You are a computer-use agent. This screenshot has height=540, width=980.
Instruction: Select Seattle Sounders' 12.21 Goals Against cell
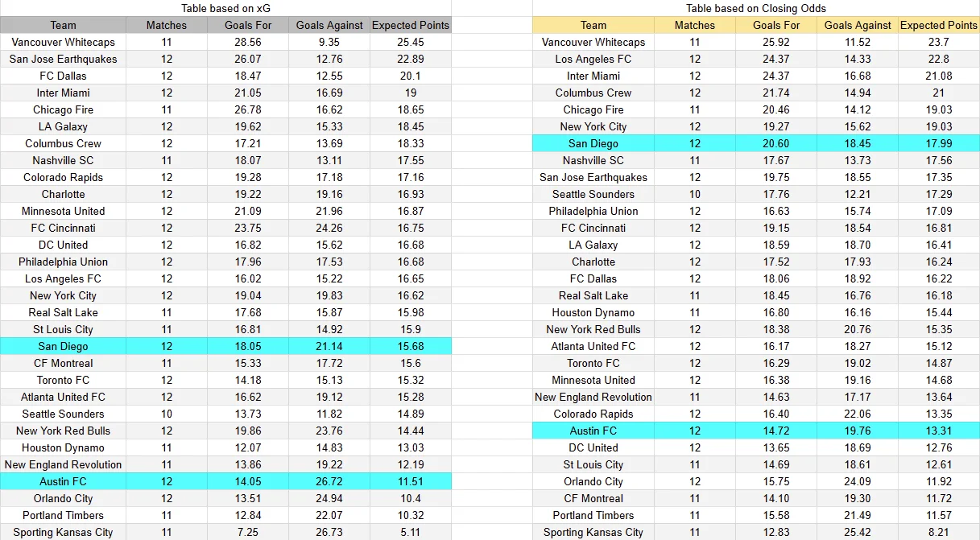(x=858, y=194)
